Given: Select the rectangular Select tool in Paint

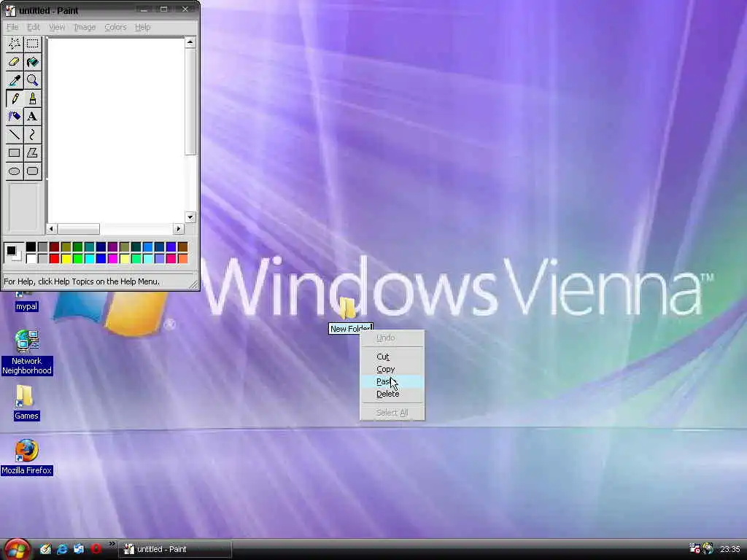Looking at the screenshot, I should click(x=32, y=44).
